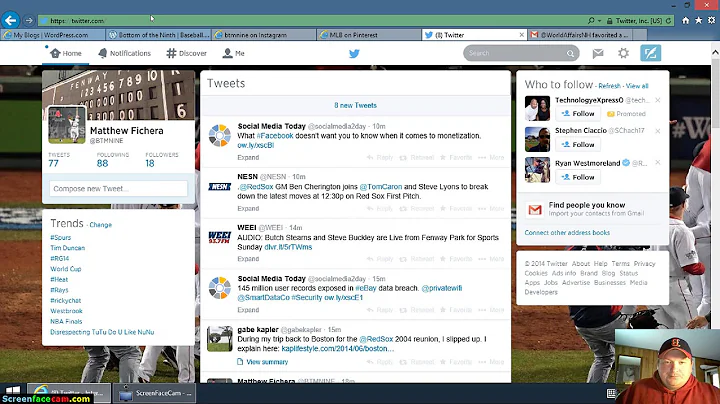
Task: Open direct messages envelope icon
Action: (x=598, y=53)
